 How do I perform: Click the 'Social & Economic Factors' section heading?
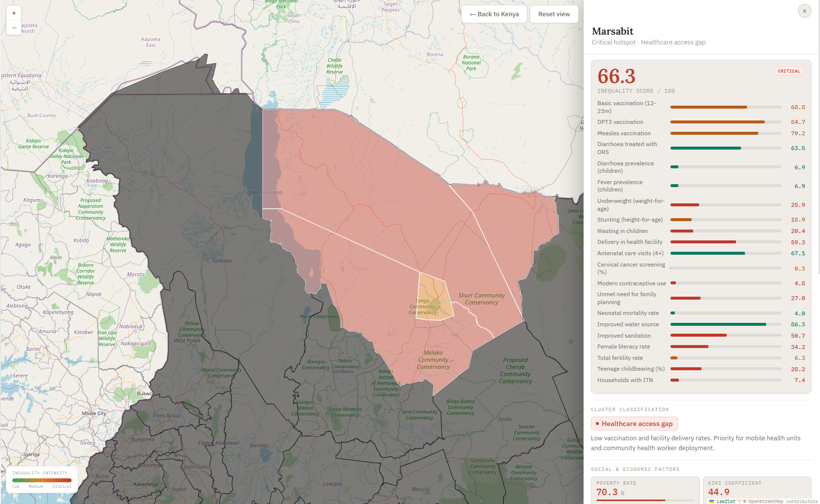(x=635, y=469)
